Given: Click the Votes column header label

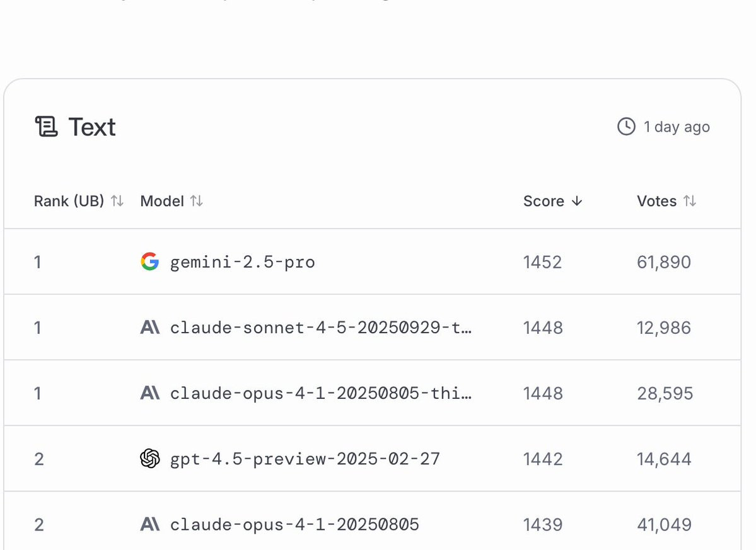Looking at the screenshot, I should pyautogui.click(x=656, y=201).
